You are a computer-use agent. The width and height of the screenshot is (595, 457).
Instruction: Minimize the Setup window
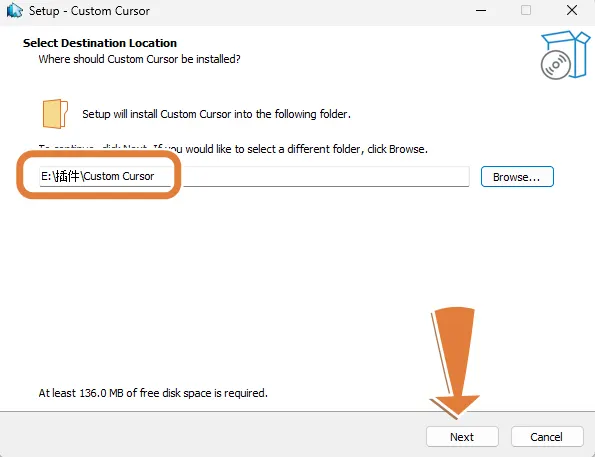coord(481,11)
